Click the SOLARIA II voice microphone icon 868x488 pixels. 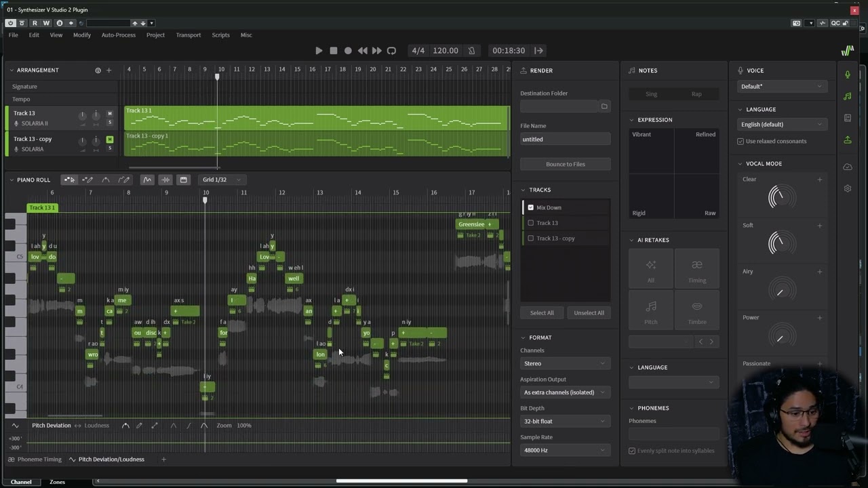point(16,123)
